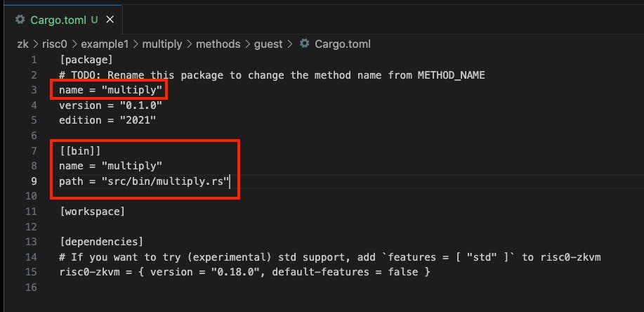Screen dimensions: 644x312
Task: Click Cargo.toml in the breadcrumb
Action: 343,44
